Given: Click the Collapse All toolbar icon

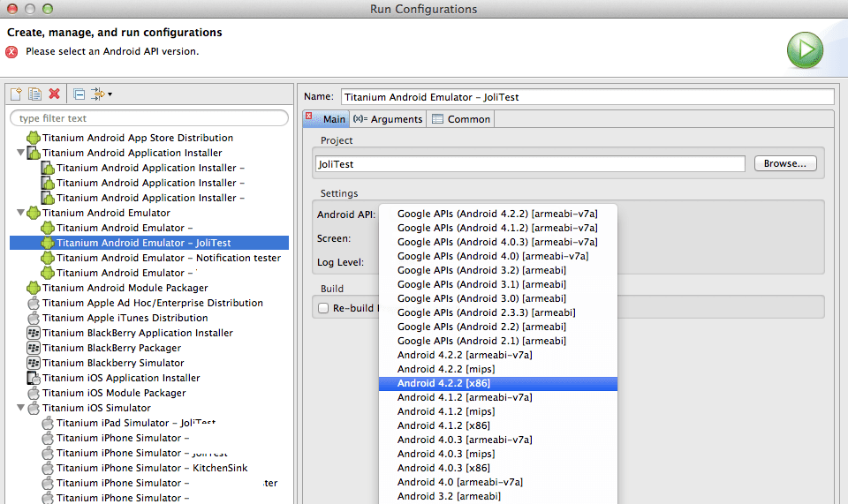Looking at the screenshot, I should coord(79,94).
